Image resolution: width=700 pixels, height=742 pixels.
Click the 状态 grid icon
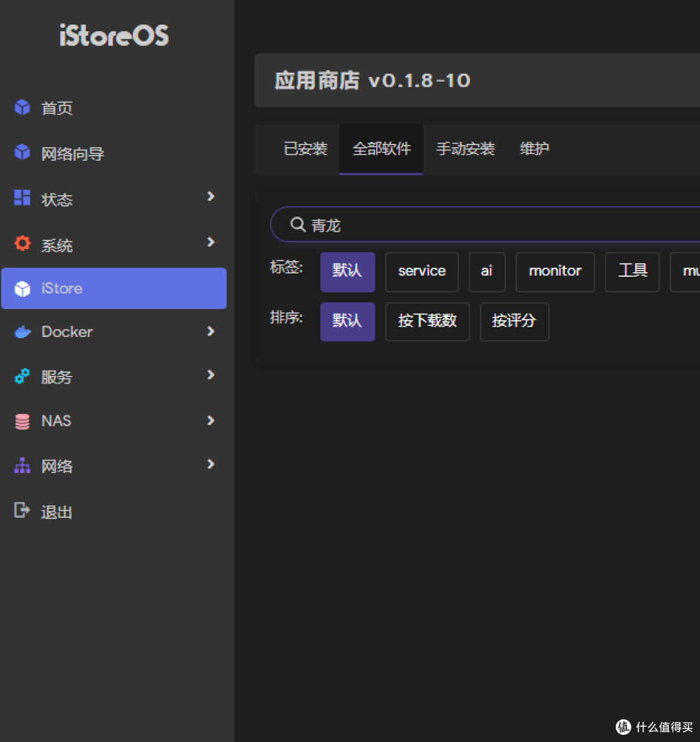coord(22,198)
